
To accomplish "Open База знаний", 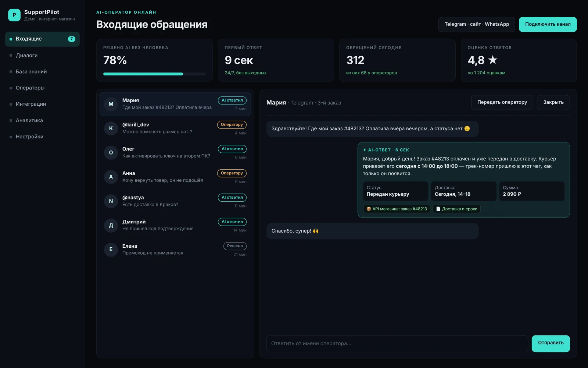I will (42, 71).
